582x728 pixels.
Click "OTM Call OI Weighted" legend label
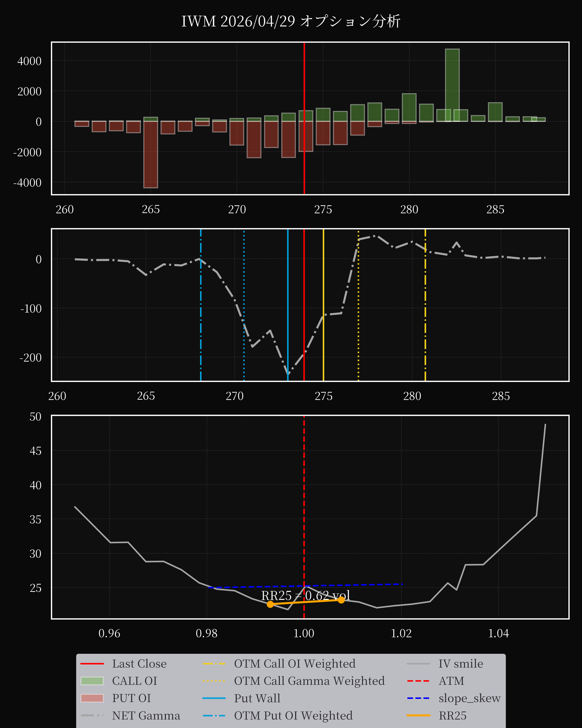pos(295,663)
